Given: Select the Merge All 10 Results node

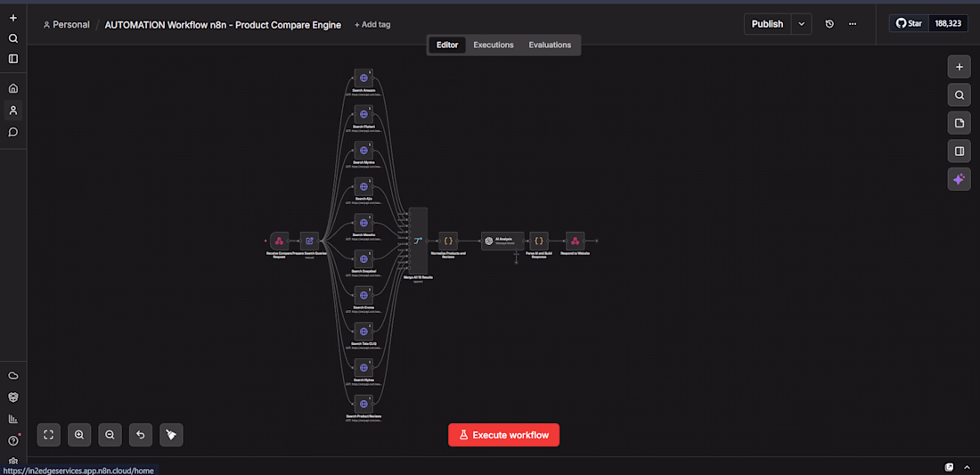Looking at the screenshot, I should (x=418, y=241).
